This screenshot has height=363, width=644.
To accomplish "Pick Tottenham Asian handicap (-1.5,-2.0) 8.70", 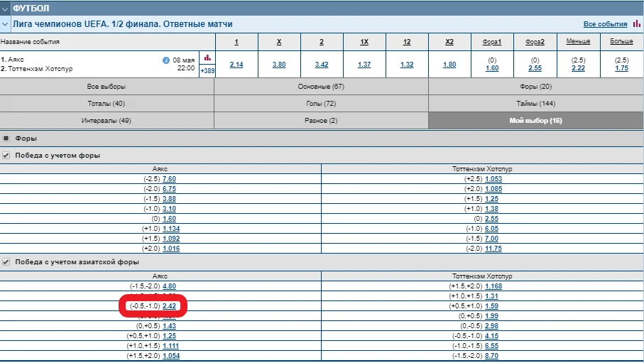I will pyautogui.click(x=491, y=356).
